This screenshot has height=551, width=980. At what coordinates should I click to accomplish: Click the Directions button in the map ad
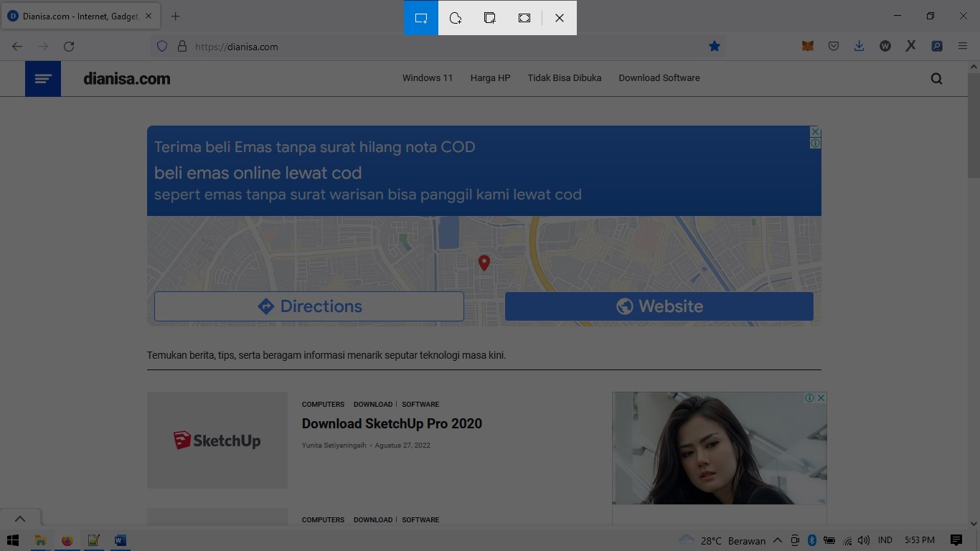tap(308, 306)
